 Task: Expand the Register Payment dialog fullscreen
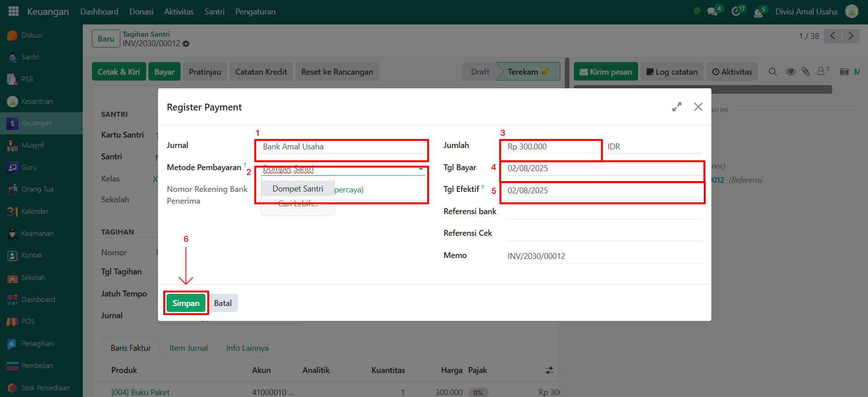coord(677,107)
